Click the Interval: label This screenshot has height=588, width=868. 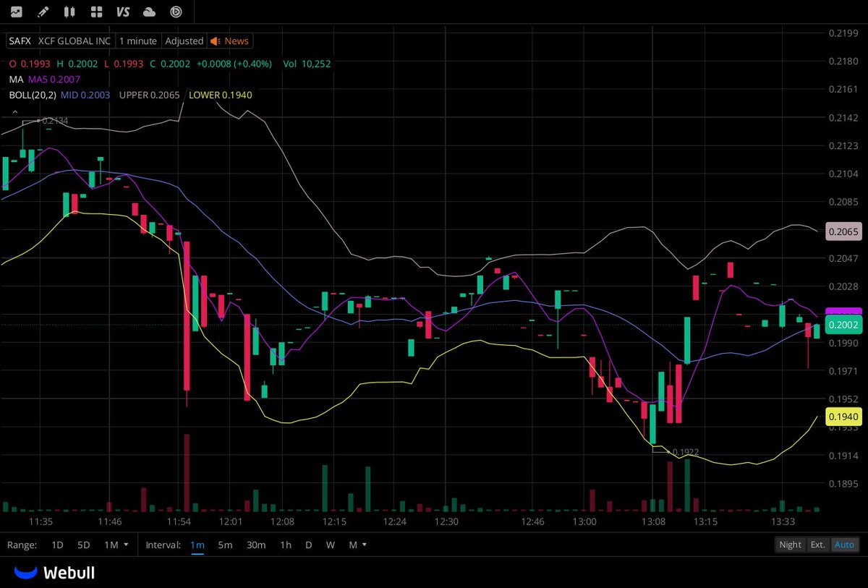tap(163, 545)
